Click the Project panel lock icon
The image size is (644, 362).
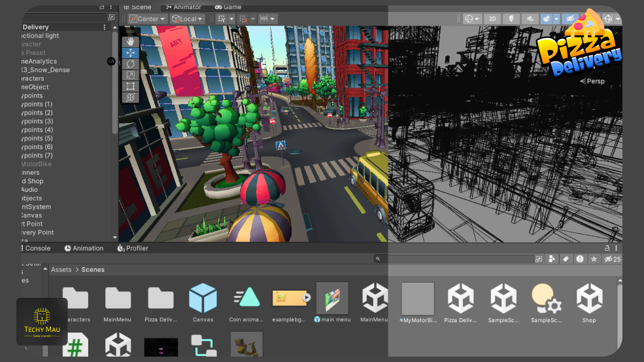coord(607,248)
